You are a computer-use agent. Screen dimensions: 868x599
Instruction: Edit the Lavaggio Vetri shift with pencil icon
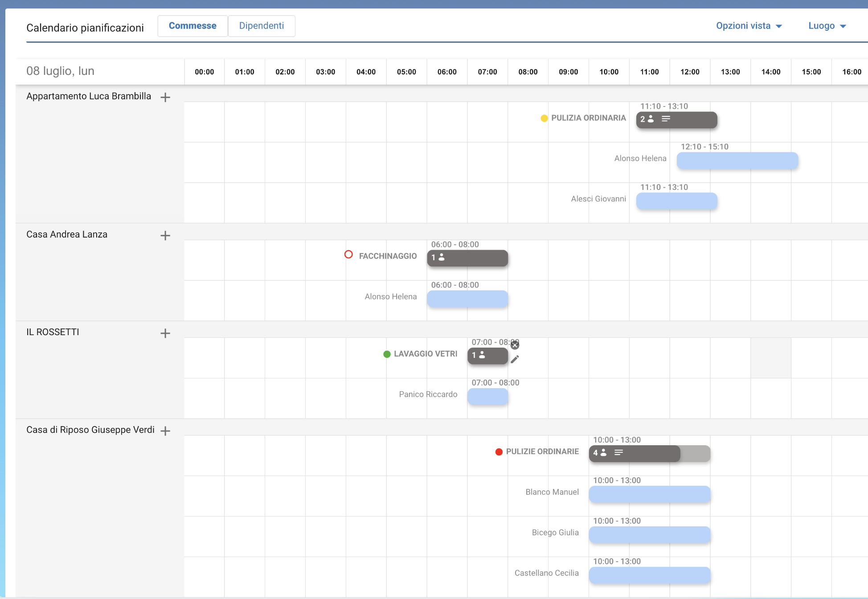coord(515,359)
